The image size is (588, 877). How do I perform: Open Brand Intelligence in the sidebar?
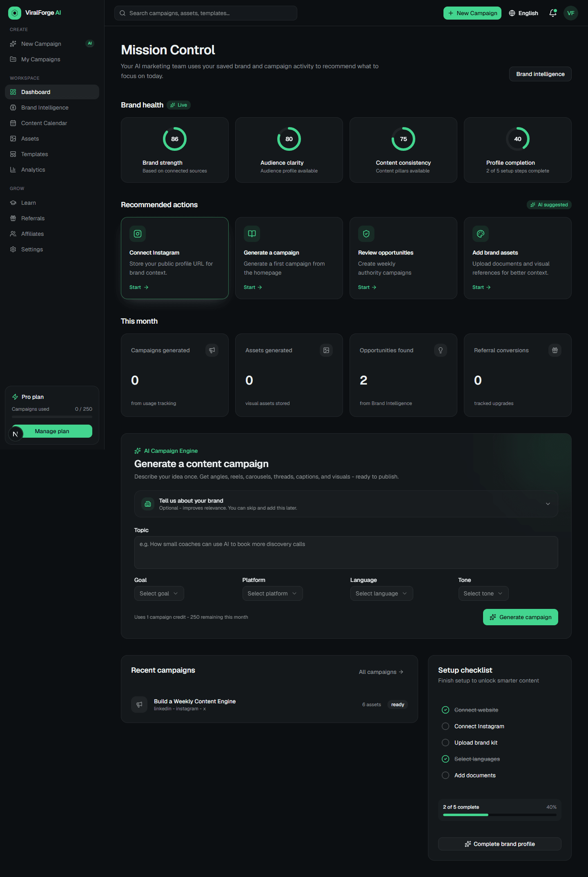(52, 107)
